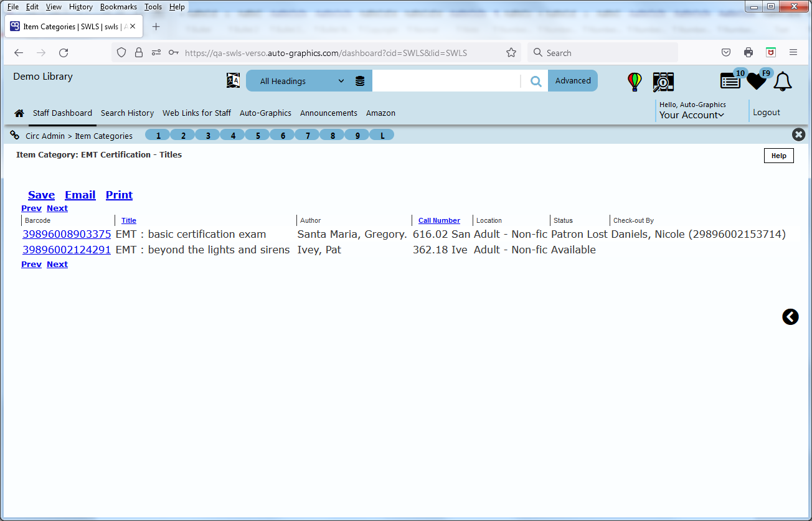Sort by the Call Number column header
The image size is (812, 521).
coord(439,220)
